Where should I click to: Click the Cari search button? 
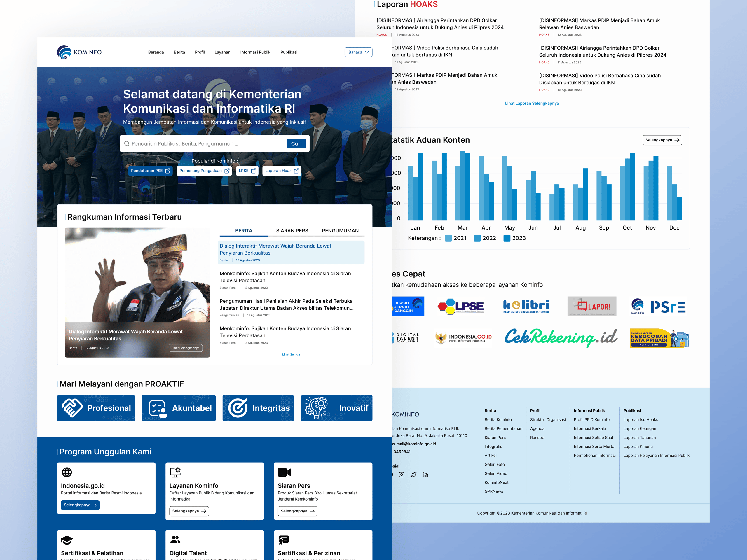(x=296, y=143)
